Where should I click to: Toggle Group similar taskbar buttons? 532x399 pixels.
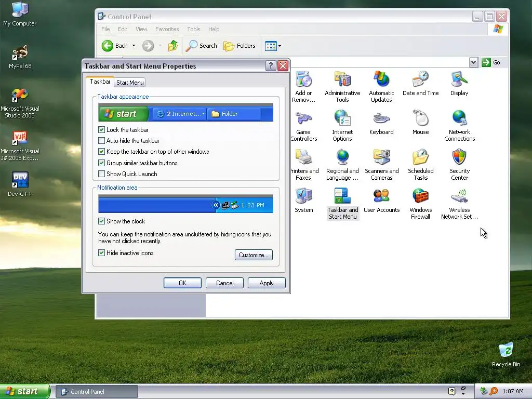click(x=101, y=163)
